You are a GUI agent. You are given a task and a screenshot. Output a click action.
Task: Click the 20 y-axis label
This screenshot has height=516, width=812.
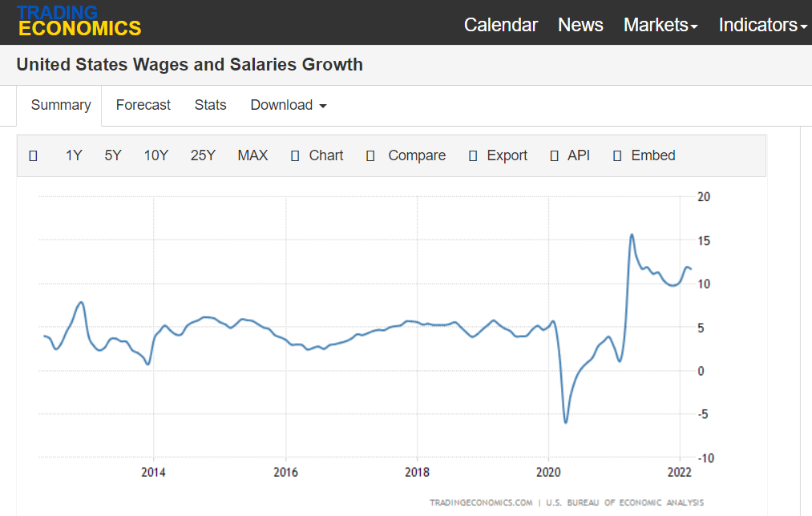pyautogui.click(x=704, y=196)
